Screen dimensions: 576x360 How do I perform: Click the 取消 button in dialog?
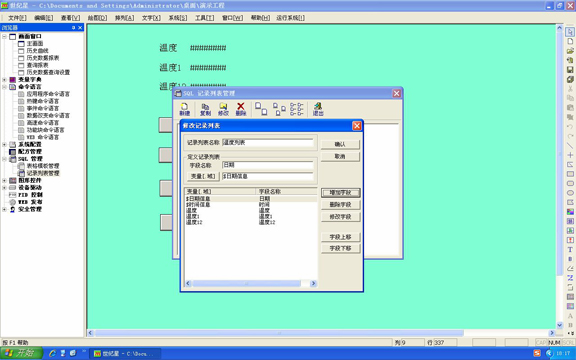point(340,156)
